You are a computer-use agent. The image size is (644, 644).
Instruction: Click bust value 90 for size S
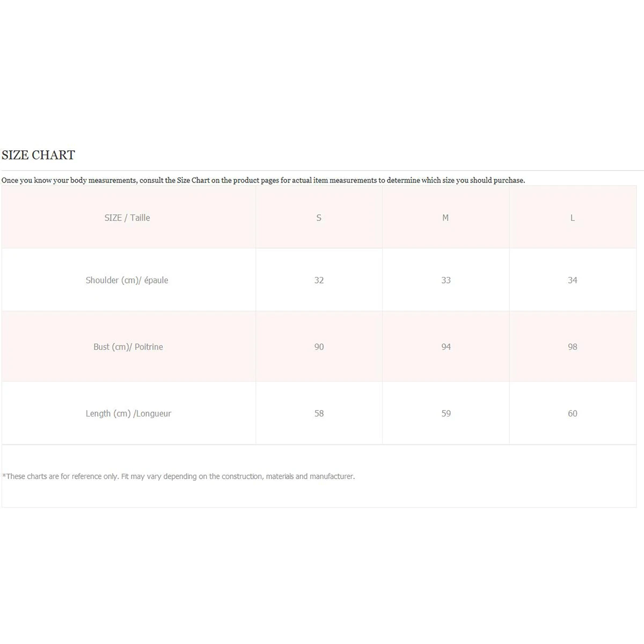point(319,347)
